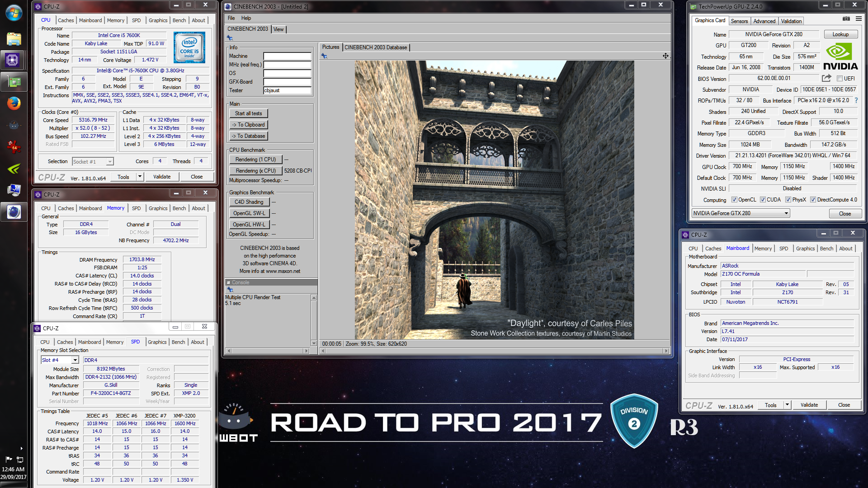Open Tools dropdown arrow in CPU-Z CPU window

pos(140,177)
